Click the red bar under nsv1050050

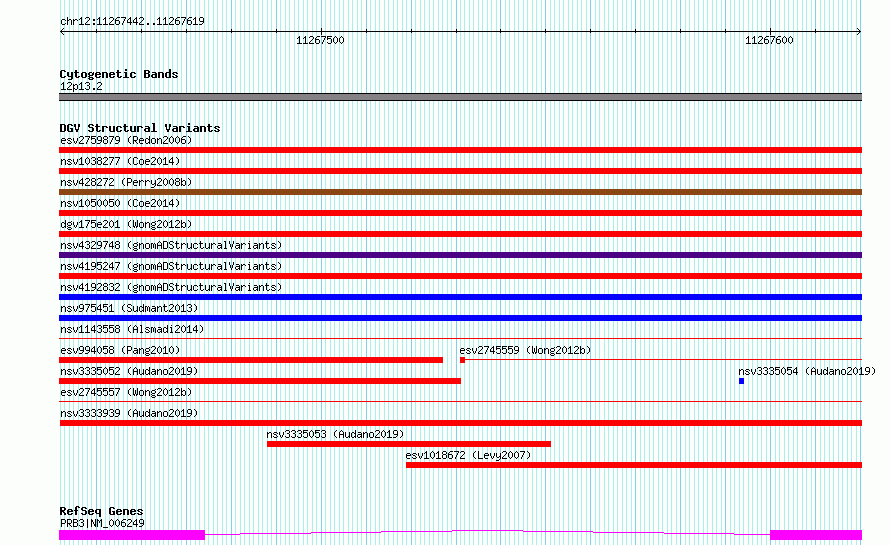click(x=460, y=213)
